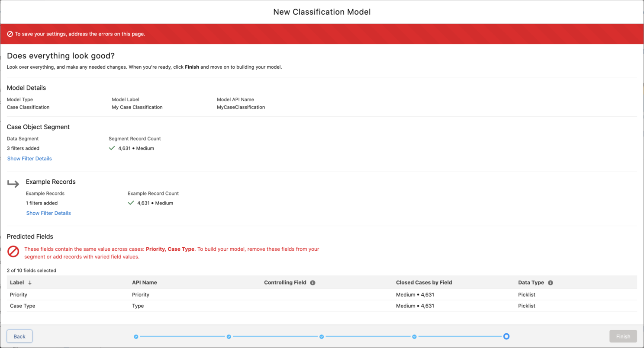Image resolution: width=644 pixels, height=348 pixels.
Task: Click the Controlling Field info icon
Action: pos(312,283)
